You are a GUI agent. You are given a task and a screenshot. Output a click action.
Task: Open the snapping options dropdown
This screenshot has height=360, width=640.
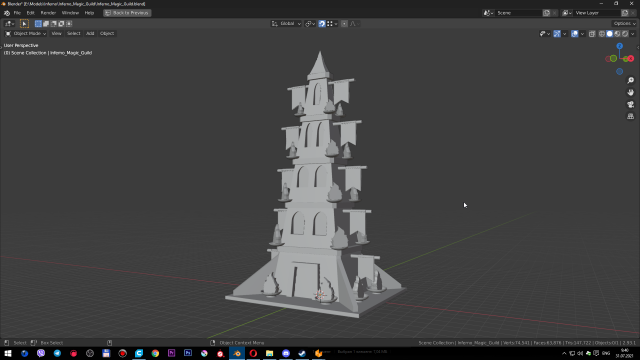[332, 24]
